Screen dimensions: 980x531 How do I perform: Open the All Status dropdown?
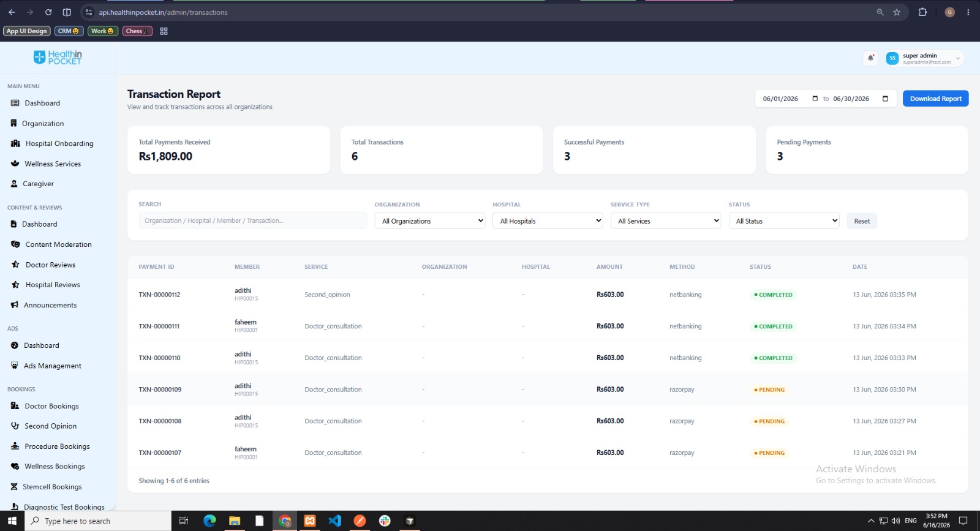click(784, 221)
